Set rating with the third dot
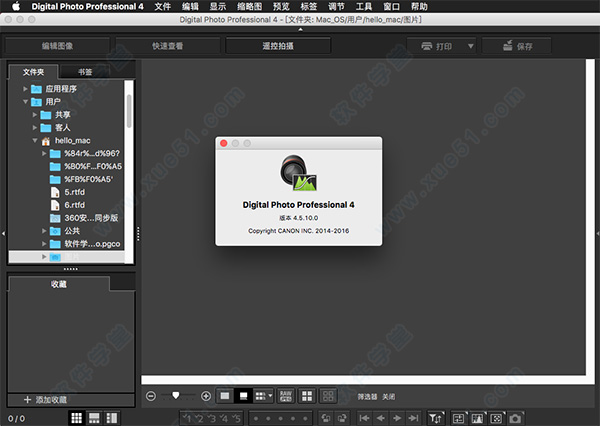This screenshot has width=600, height=426. (280, 418)
